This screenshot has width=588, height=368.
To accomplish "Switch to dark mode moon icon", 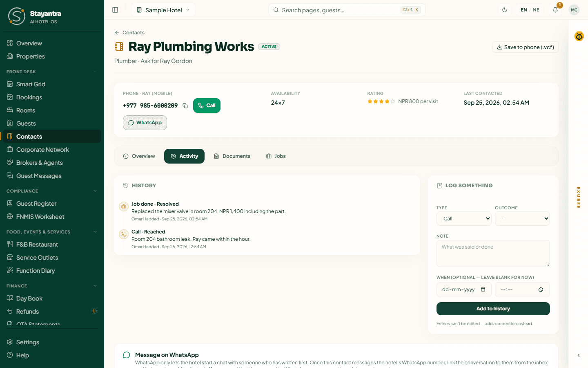I will [505, 10].
